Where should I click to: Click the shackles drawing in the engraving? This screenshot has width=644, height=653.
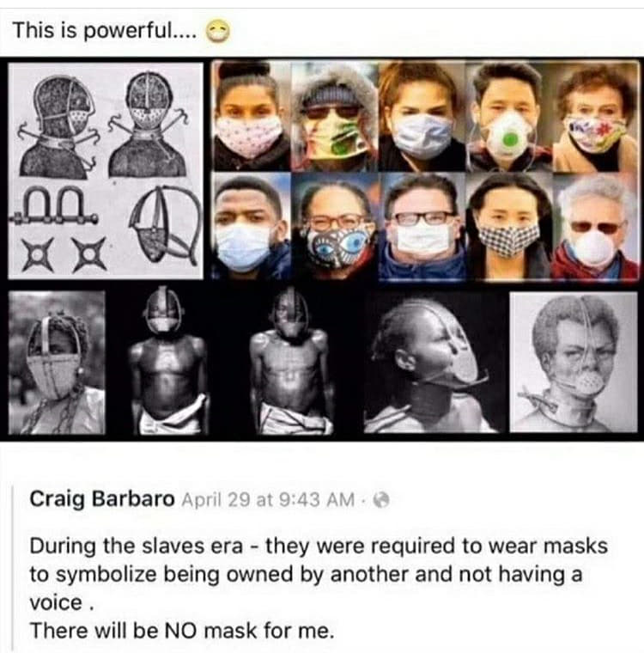tap(55, 205)
